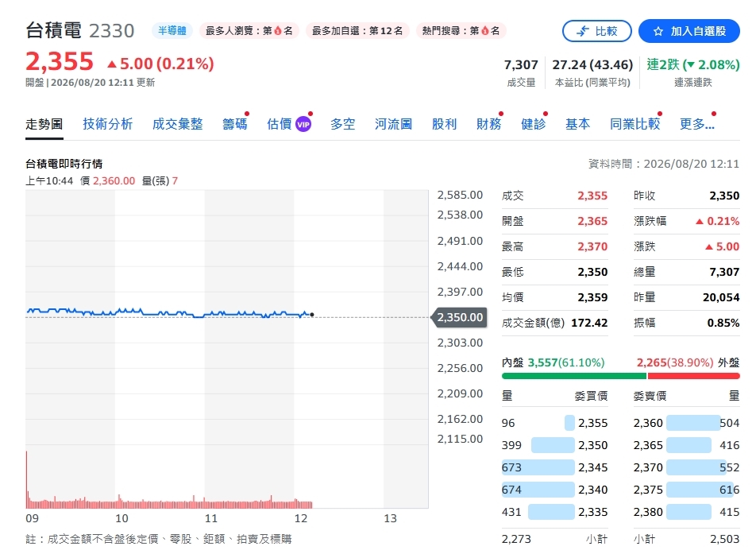The height and width of the screenshot is (554, 756).
Task: Click the 2,350.00 price marker on chart
Action: click(458, 318)
